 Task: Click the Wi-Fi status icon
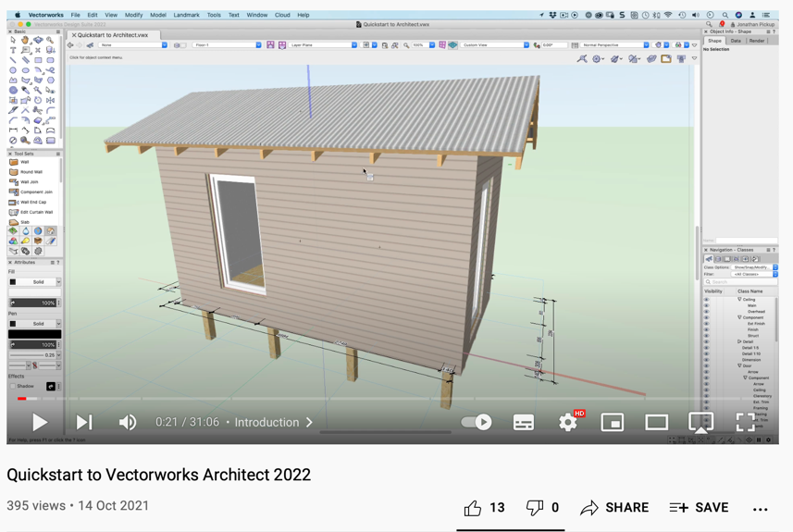point(668,15)
